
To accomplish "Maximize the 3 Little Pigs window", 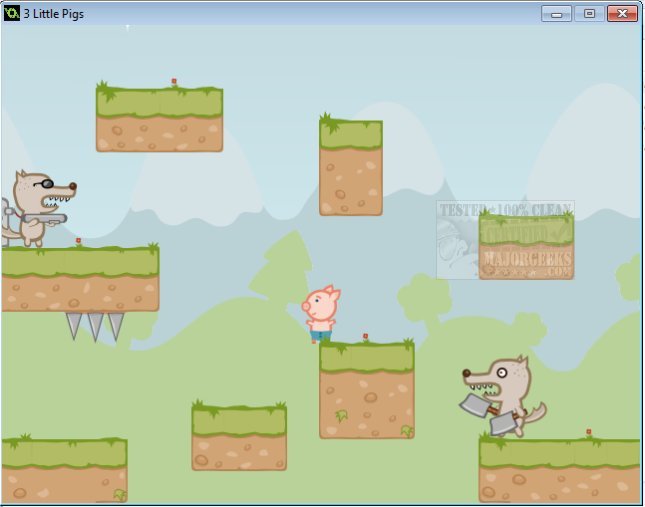I will click(589, 14).
